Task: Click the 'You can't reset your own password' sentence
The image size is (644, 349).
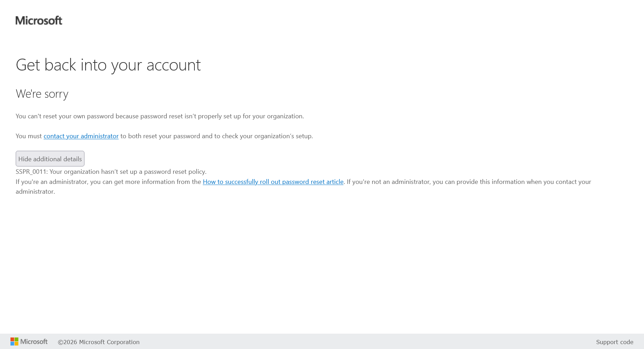Action: click(x=160, y=116)
